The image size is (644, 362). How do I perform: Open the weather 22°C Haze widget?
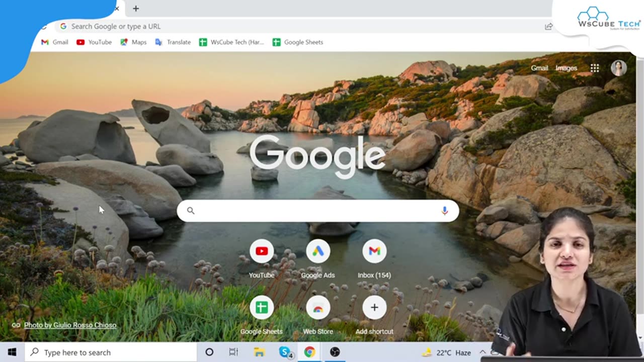pyautogui.click(x=446, y=352)
